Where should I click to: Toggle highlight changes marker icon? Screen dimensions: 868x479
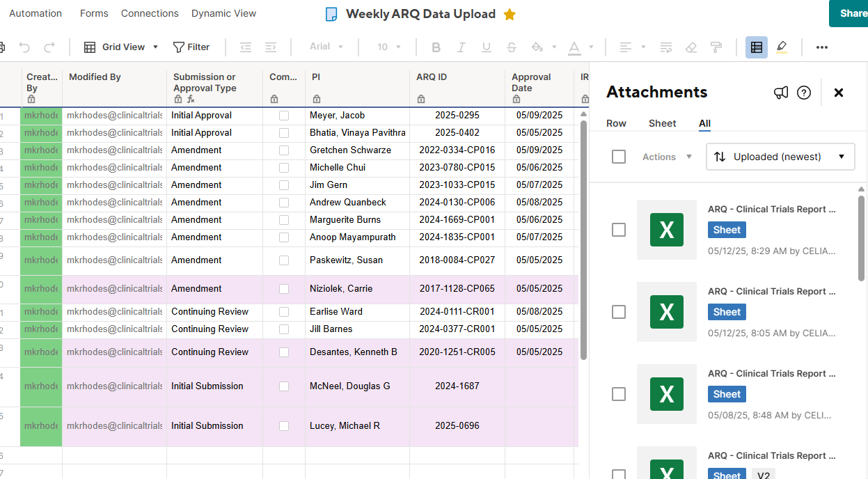[782, 47]
